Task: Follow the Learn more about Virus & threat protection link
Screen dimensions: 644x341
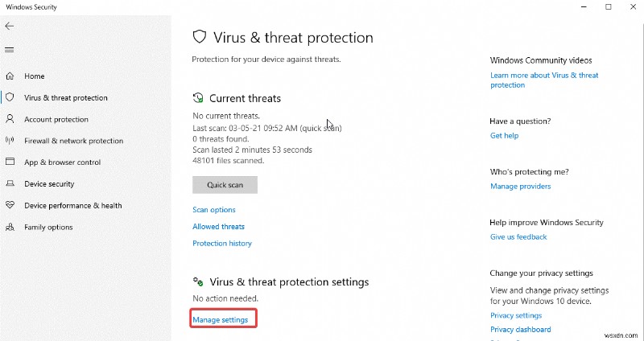Action: click(543, 80)
